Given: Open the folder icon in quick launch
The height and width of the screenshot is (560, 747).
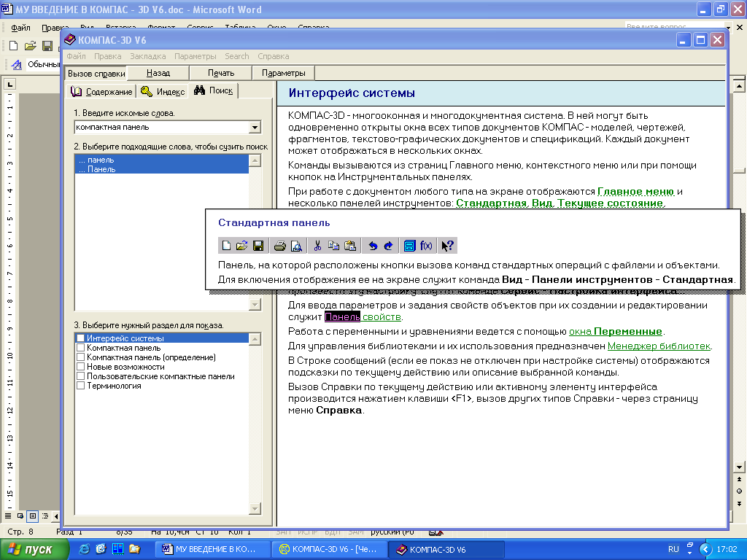Looking at the screenshot, I should [x=134, y=549].
